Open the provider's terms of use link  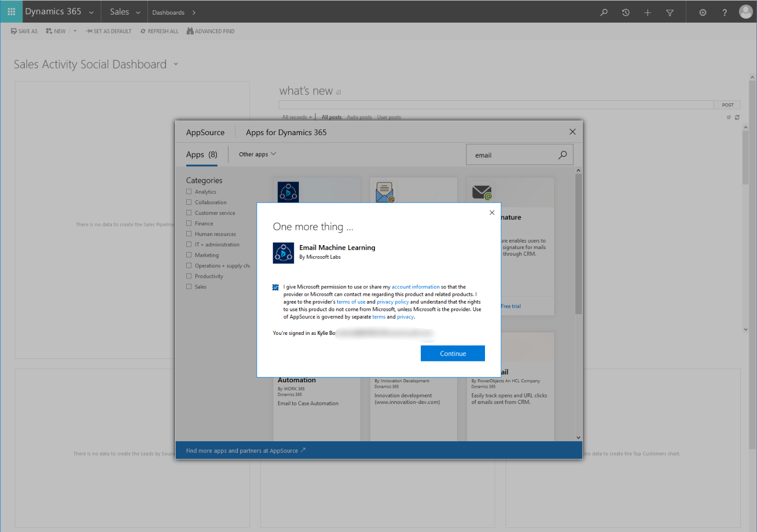pos(351,302)
